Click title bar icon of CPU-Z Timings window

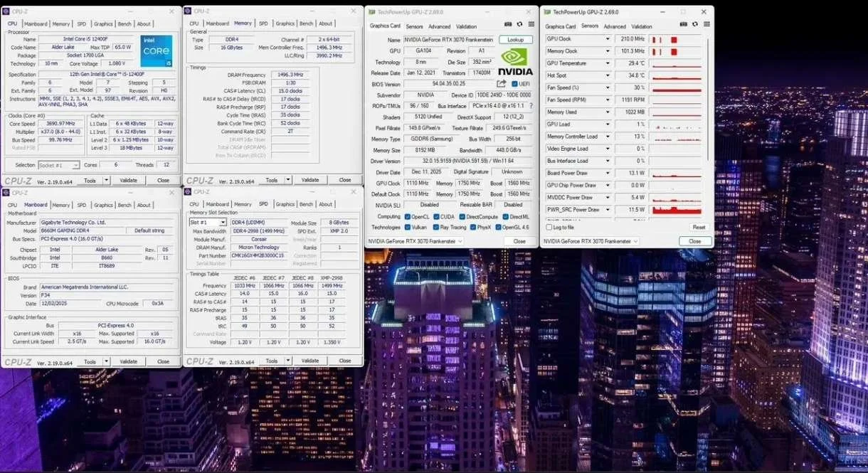pos(189,11)
